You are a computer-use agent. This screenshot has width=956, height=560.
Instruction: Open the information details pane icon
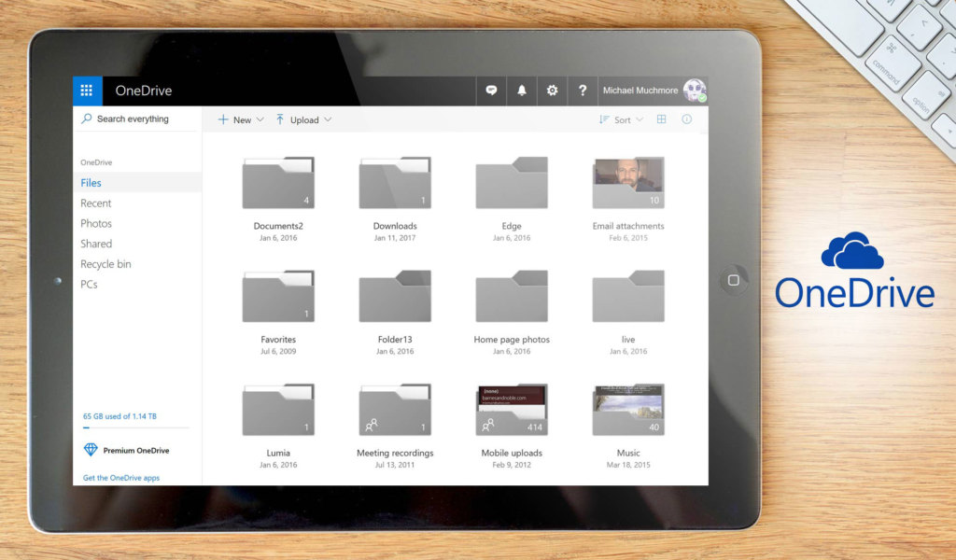coord(687,119)
